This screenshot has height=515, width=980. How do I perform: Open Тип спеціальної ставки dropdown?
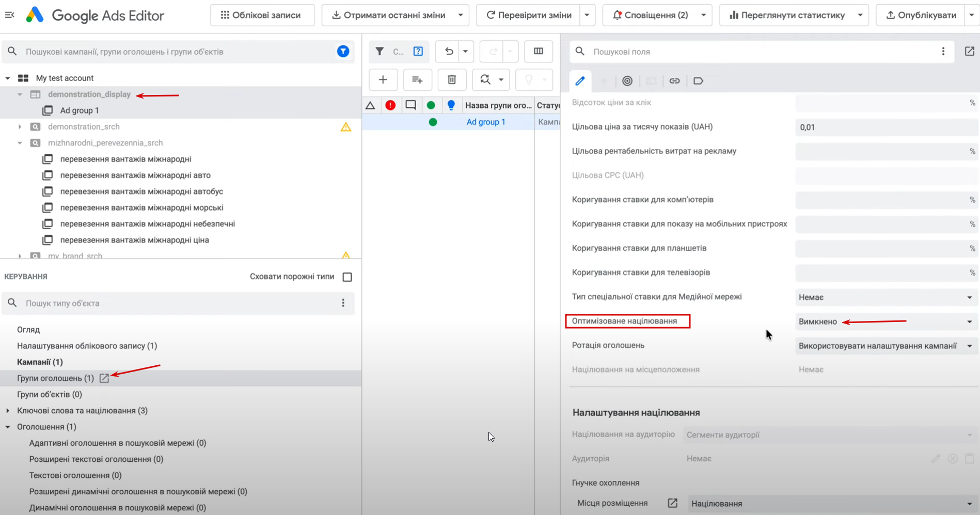(886, 297)
